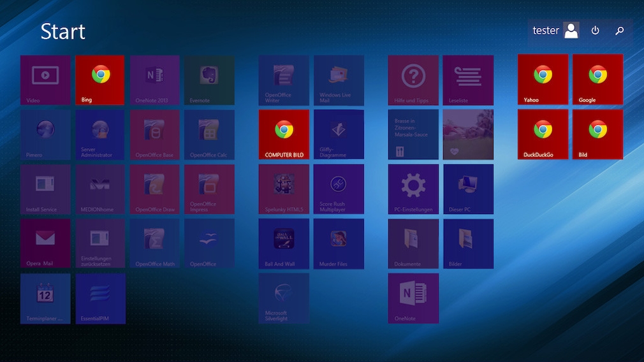
Task: Click the power options button
Action: (595, 31)
